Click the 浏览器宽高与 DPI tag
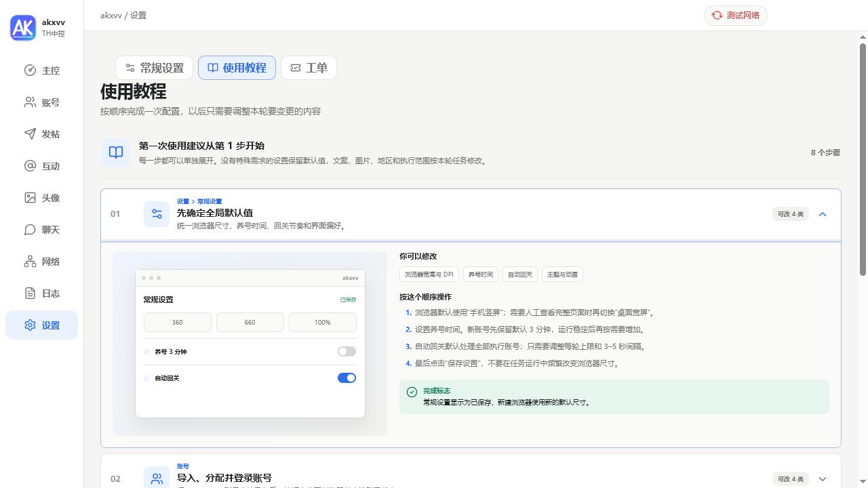 click(429, 274)
